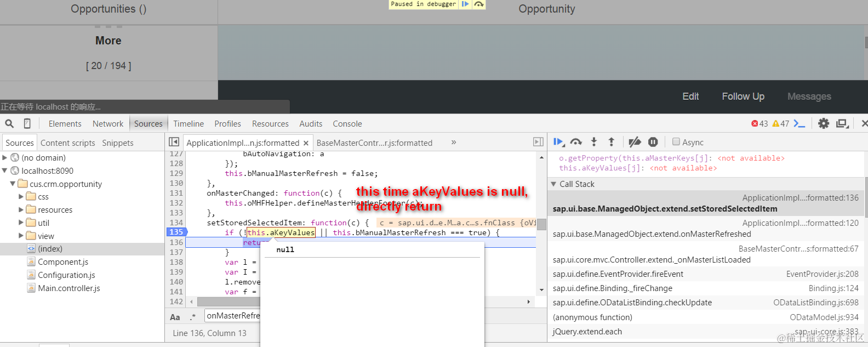
Task: Click the line 135 breakpoint marker
Action: pos(176,232)
